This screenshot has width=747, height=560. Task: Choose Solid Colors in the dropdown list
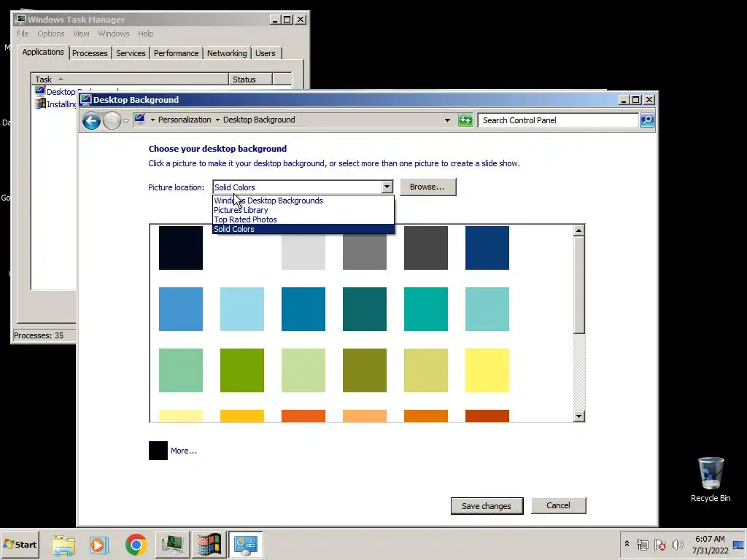pyautogui.click(x=303, y=229)
